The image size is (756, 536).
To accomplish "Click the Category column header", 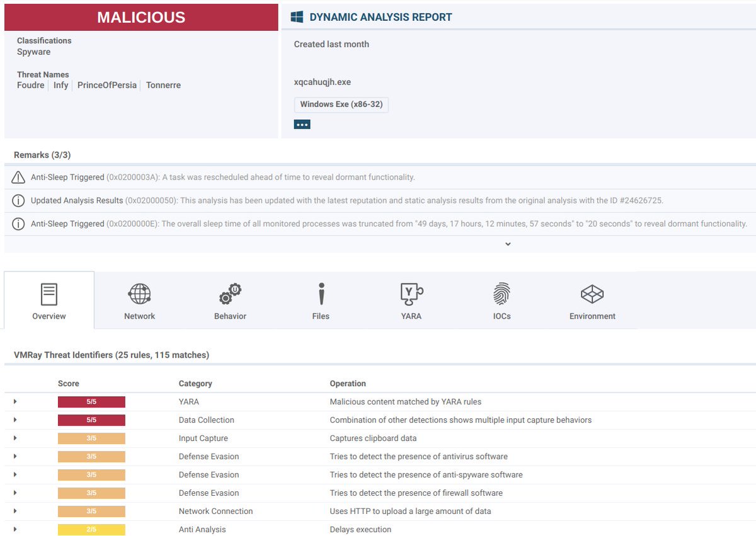I will pyautogui.click(x=195, y=384).
